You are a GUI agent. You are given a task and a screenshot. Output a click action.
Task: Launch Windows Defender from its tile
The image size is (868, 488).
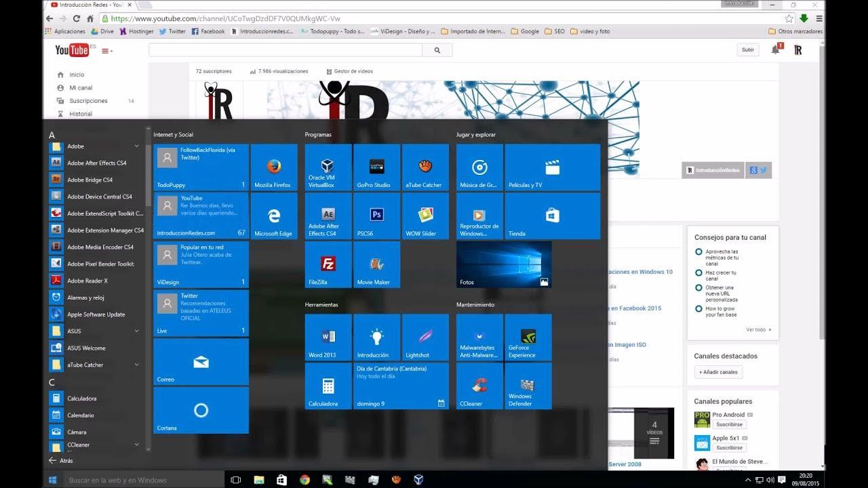coord(528,386)
